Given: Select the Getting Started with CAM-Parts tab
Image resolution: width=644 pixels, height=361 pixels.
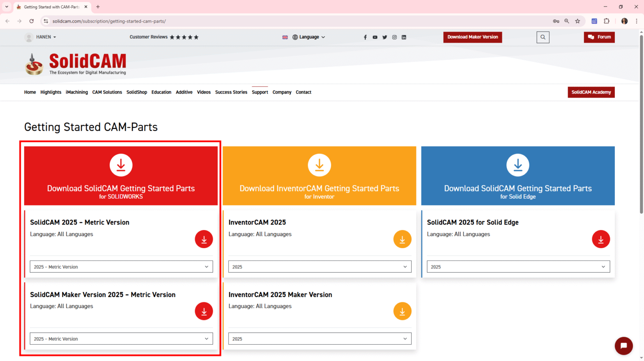Looking at the screenshot, I should click(x=52, y=7).
